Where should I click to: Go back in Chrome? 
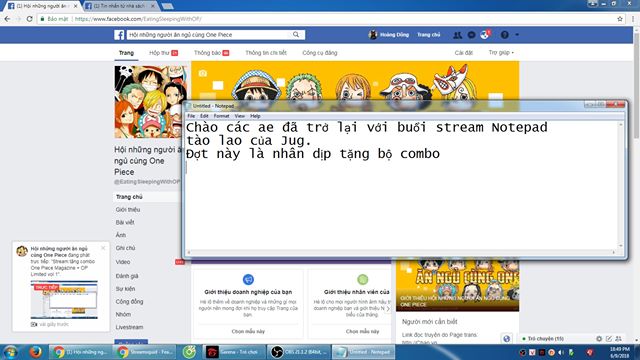pos(7,19)
